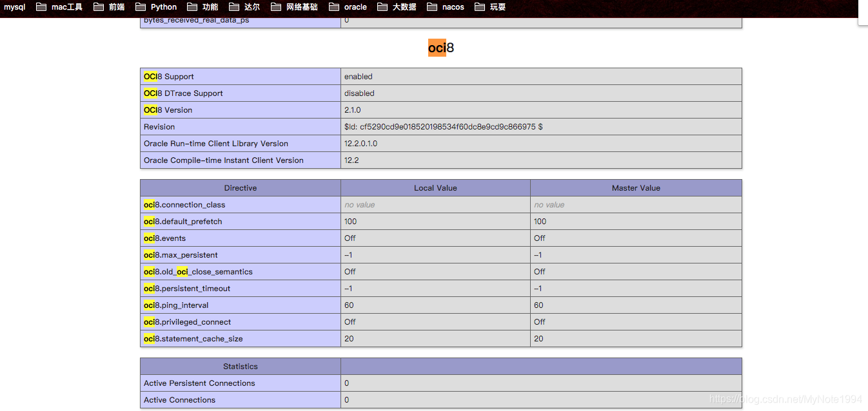
Task: Click old_oci_close_semantics Master Value Off
Action: 540,272
